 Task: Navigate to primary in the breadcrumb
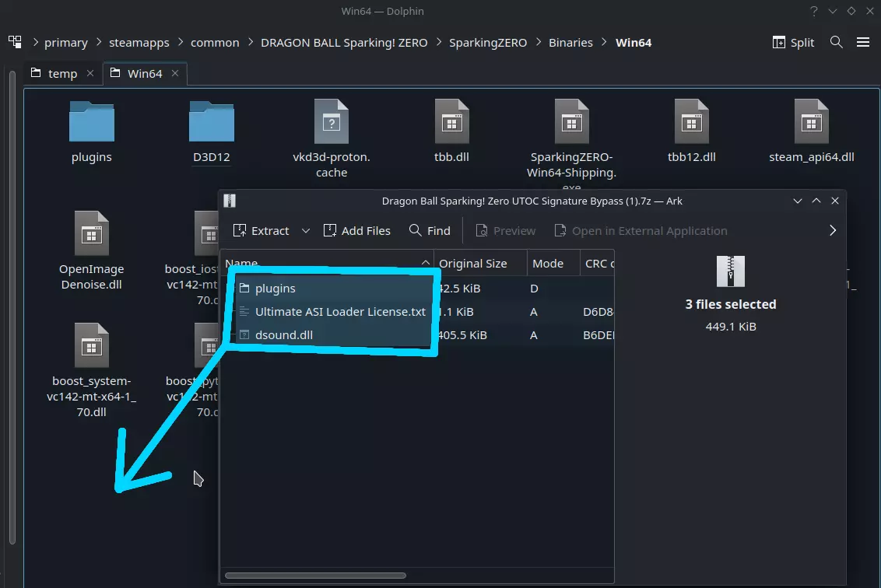(x=66, y=43)
